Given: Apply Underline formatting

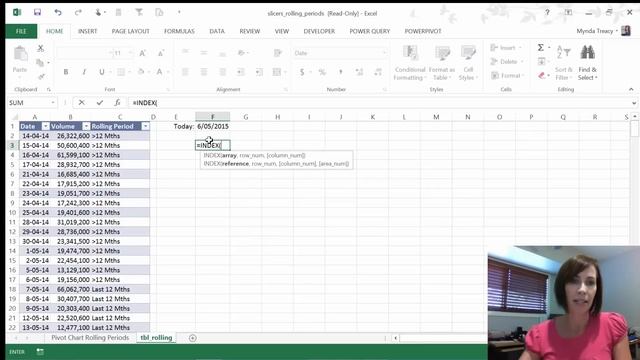Looking at the screenshot, I should pos(101,72).
